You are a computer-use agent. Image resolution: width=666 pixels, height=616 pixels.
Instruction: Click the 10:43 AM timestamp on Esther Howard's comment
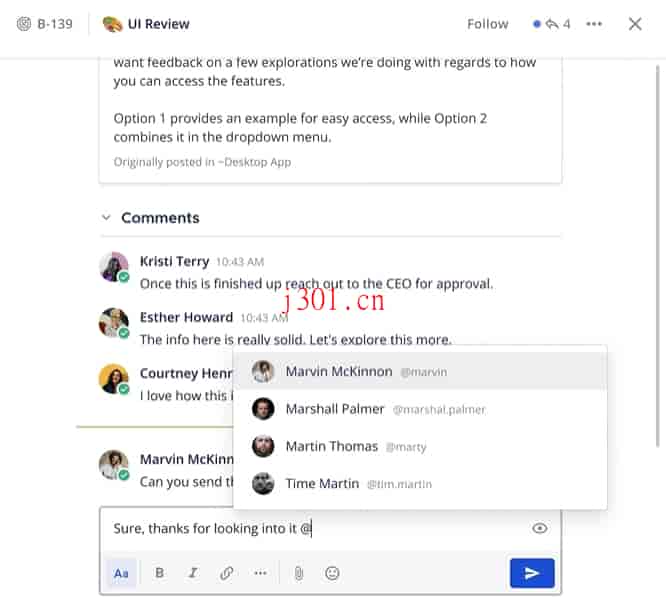[x=264, y=318]
